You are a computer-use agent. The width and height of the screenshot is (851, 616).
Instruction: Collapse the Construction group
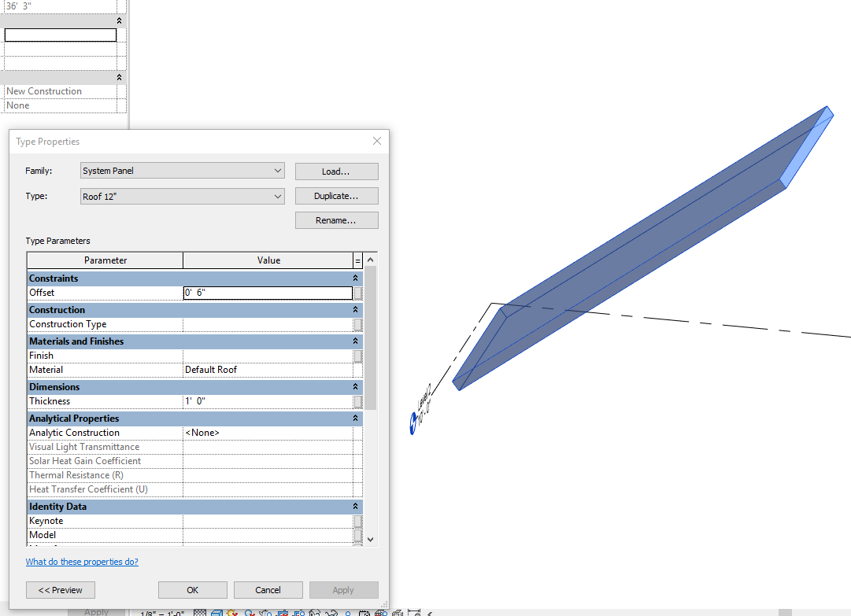pyautogui.click(x=356, y=310)
